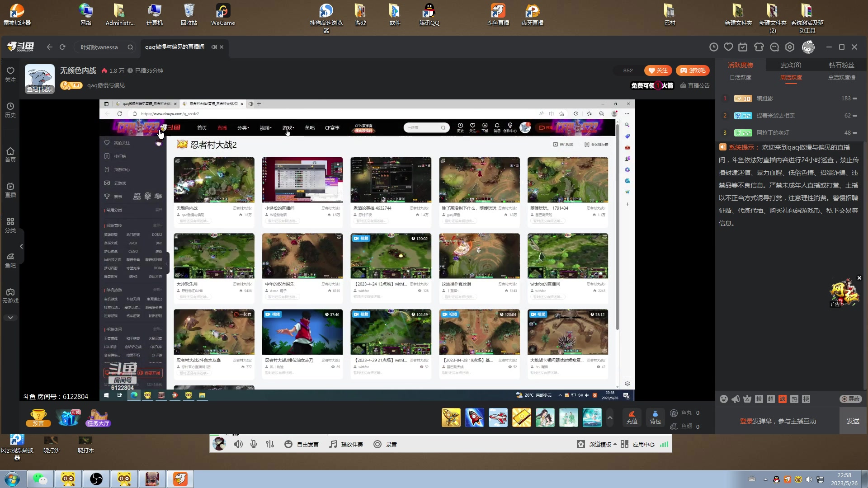Open settings hexagon icon in title bar

[x=790, y=47]
